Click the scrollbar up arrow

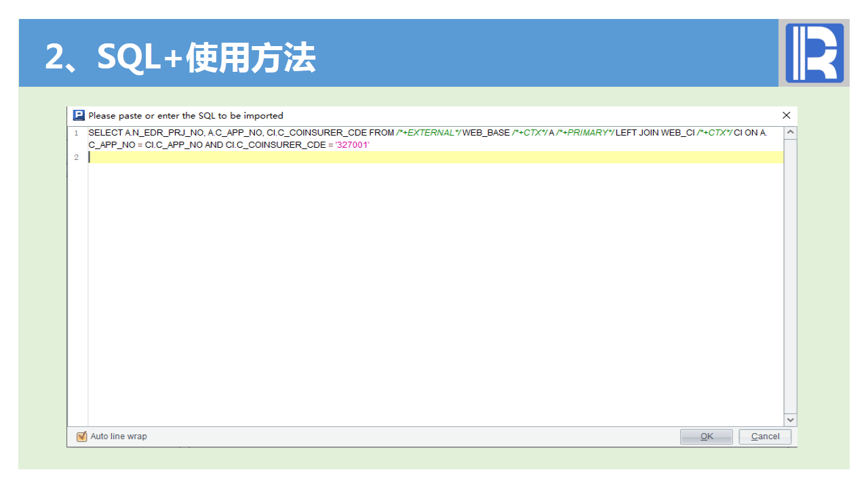(790, 133)
